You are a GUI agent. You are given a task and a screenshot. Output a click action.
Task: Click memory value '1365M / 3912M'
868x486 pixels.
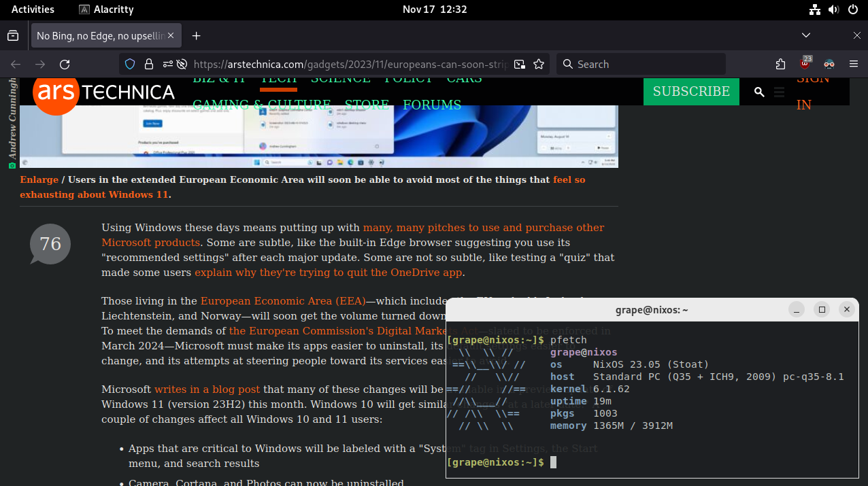tap(633, 426)
